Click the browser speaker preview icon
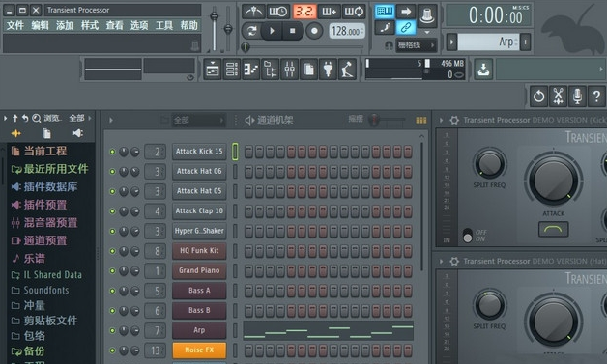 tap(78, 133)
